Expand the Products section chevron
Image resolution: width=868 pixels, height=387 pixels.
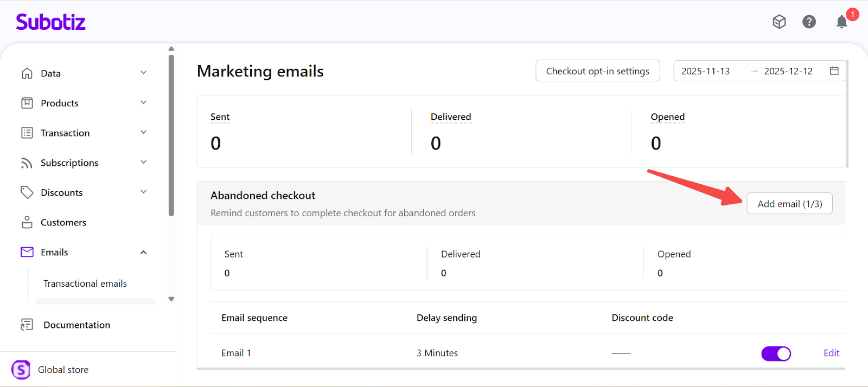(143, 103)
